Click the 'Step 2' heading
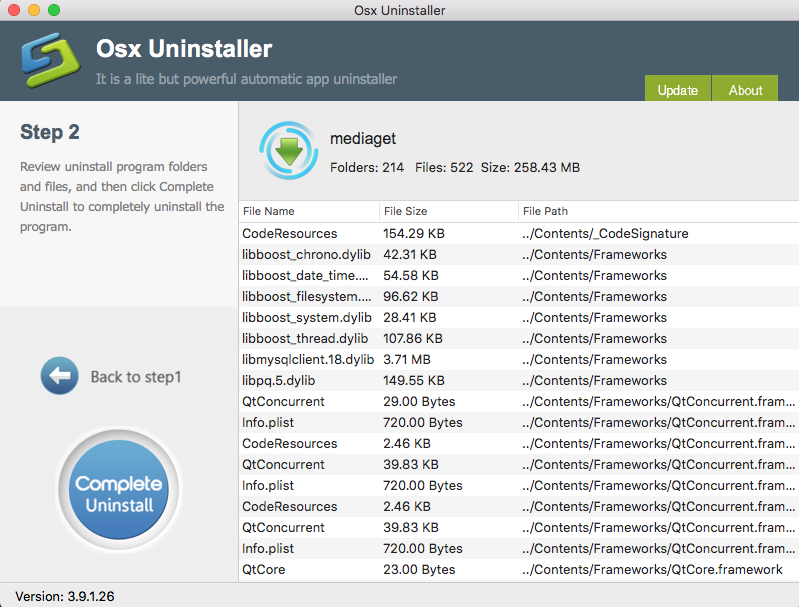This screenshot has width=799, height=607. [x=50, y=132]
